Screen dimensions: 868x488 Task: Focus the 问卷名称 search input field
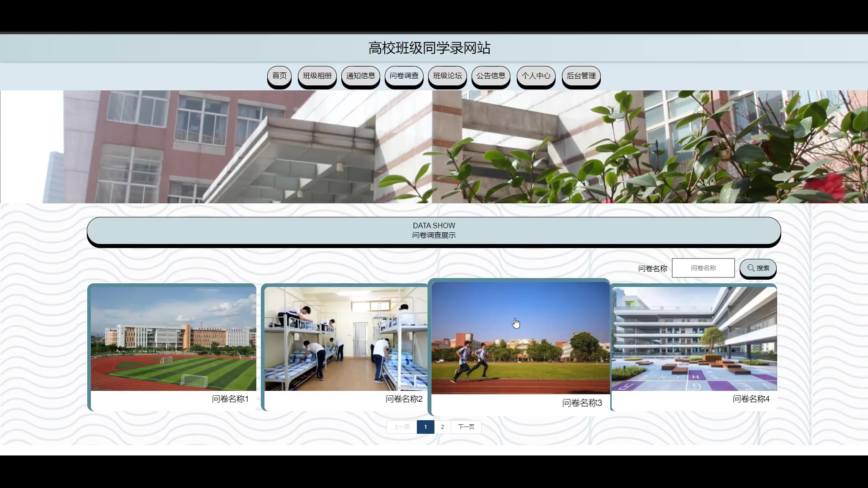[703, 268]
